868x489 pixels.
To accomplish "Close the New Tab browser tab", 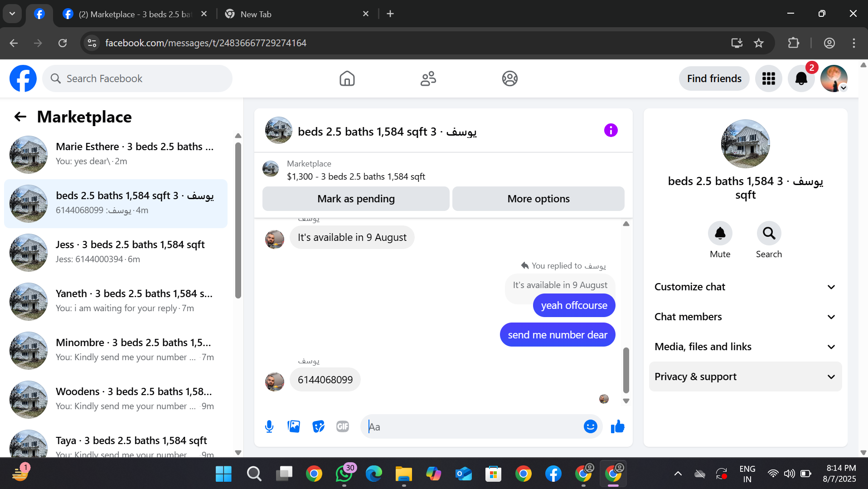I will pyautogui.click(x=366, y=14).
